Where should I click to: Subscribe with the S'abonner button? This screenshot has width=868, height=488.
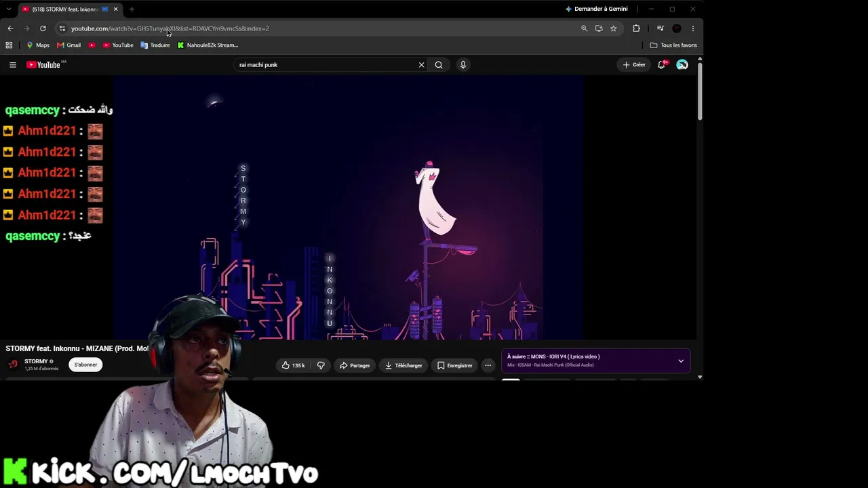(85, 365)
